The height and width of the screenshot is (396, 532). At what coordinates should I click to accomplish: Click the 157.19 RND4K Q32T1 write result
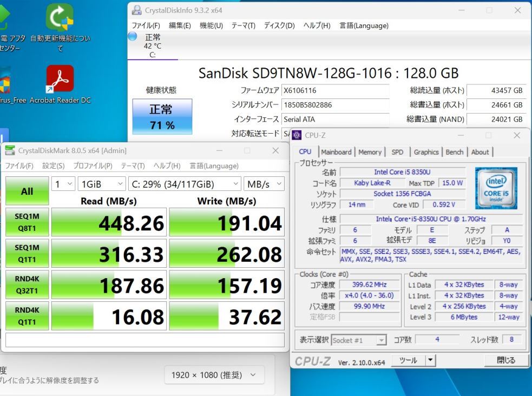(227, 285)
